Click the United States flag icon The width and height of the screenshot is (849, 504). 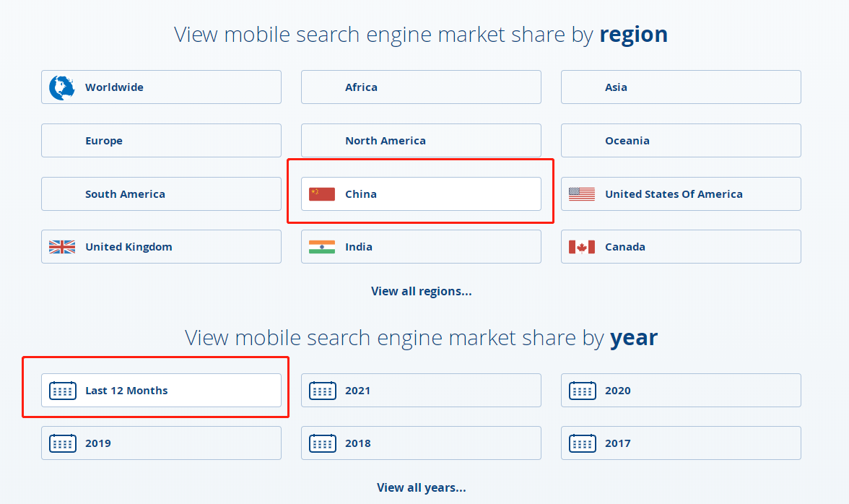click(x=582, y=194)
